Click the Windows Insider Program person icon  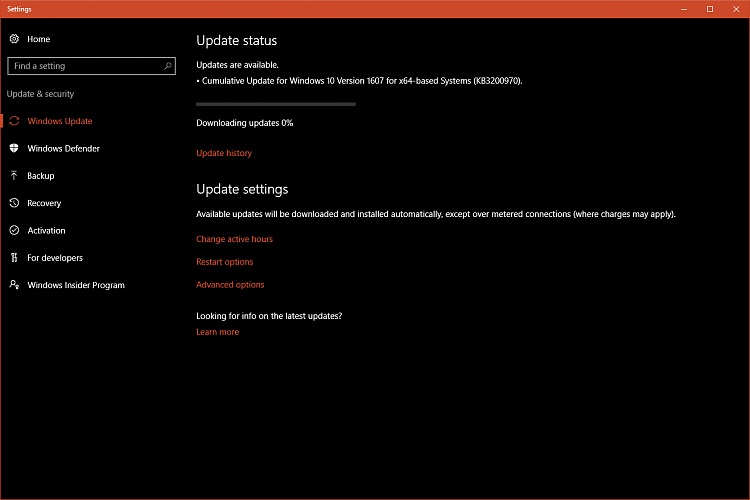tap(14, 285)
